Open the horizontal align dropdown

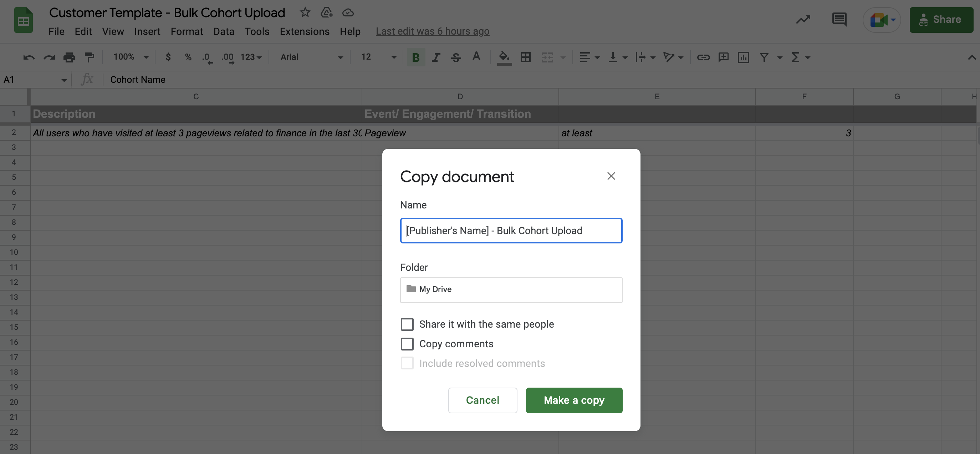[x=589, y=57]
